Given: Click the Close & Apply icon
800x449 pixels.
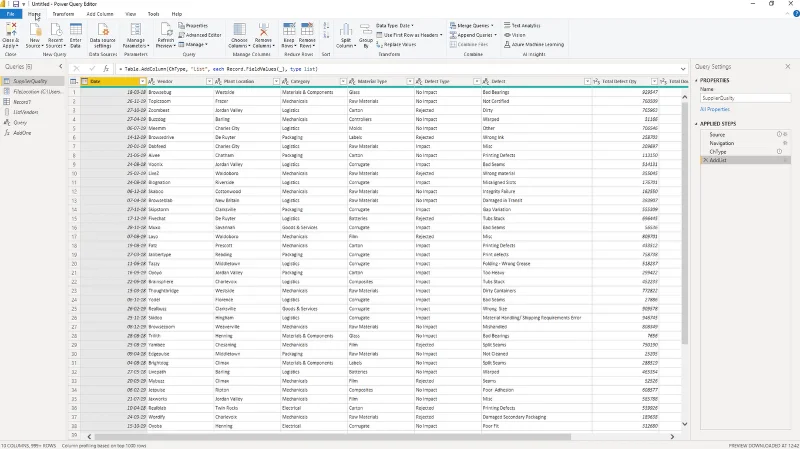Looking at the screenshot, I should point(11,30).
